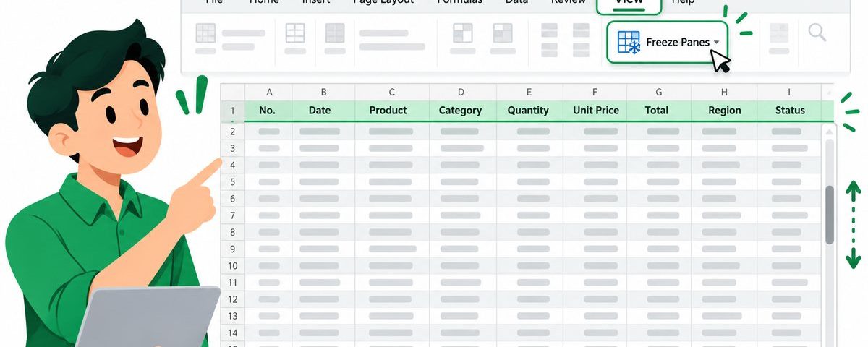Click the magnifier search icon in the ribbon
This screenshot has height=347, width=868.
[x=817, y=33]
